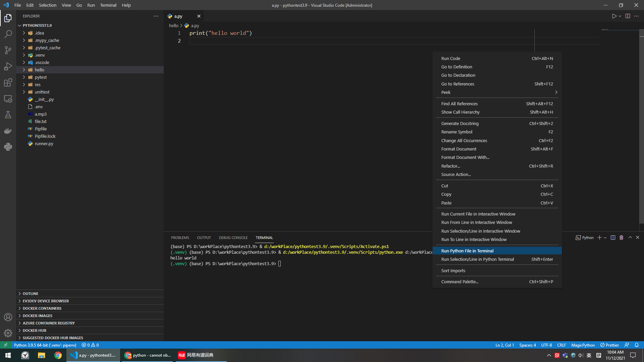Viewport: 644px width, 362px height.
Task: Open the Manage gear icon
Action: (x=8, y=333)
